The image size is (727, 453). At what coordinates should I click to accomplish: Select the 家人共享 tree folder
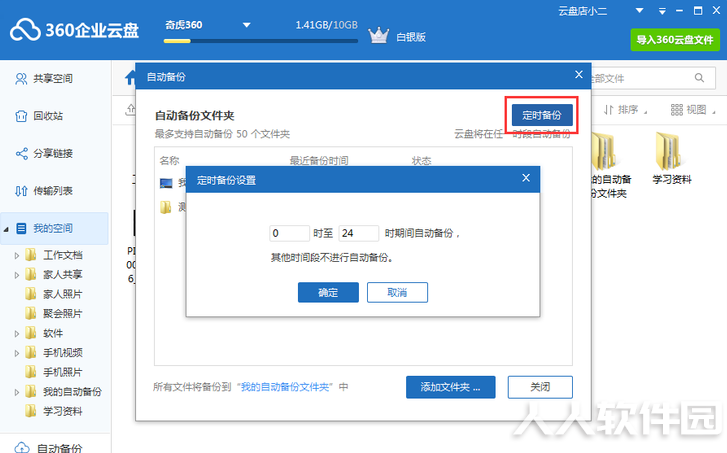pos(54,274)
